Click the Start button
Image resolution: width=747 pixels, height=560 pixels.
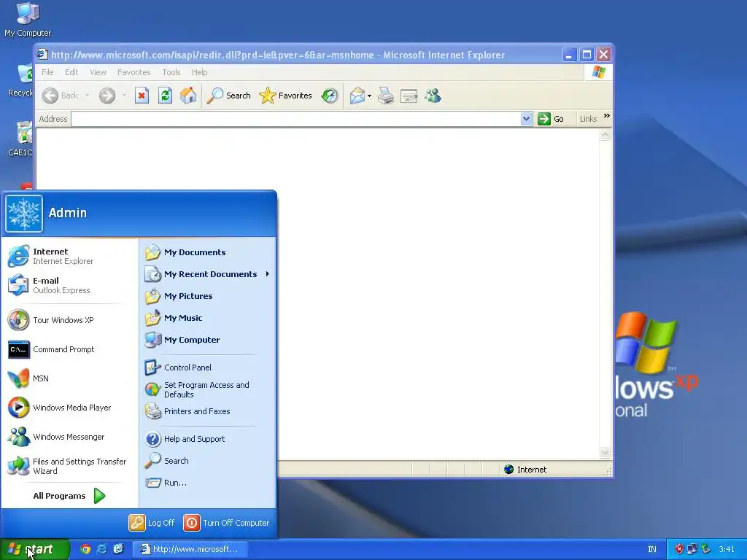[x=35, y=549]
